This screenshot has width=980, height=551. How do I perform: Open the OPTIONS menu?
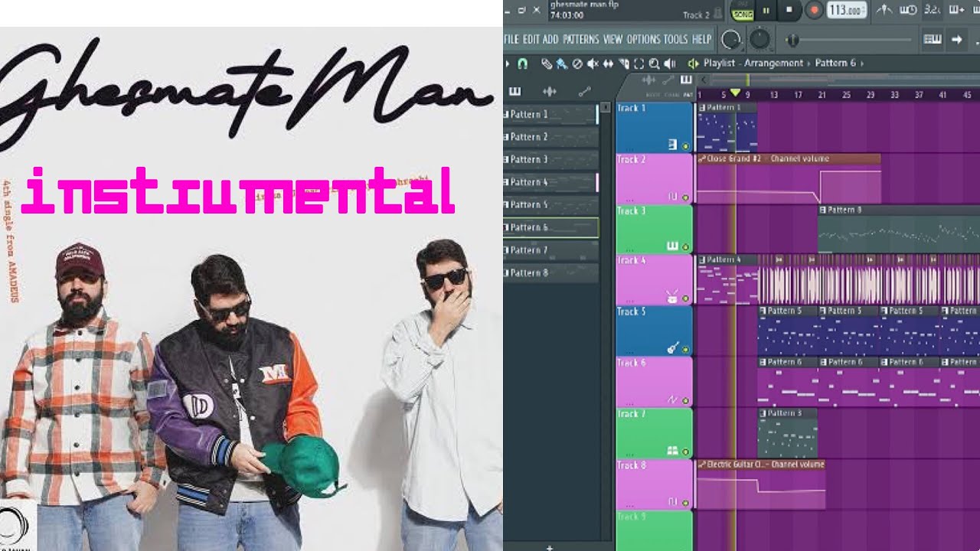(643, 39)
